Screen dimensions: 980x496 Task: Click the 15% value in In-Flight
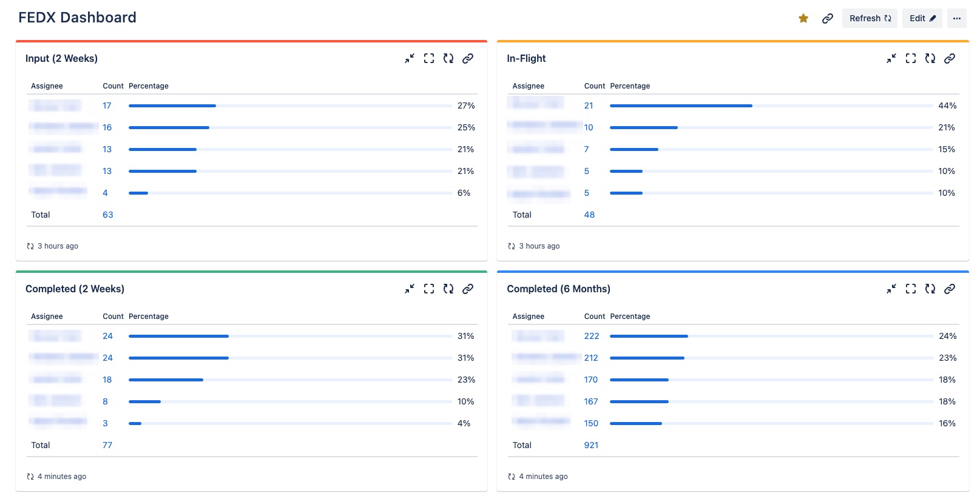click(x=947, y=149)
